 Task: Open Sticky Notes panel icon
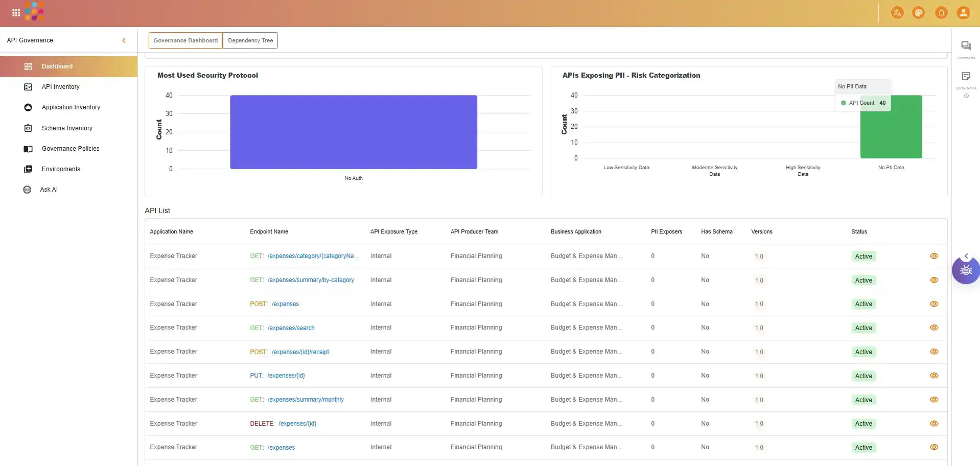click(x=966, y=77)
